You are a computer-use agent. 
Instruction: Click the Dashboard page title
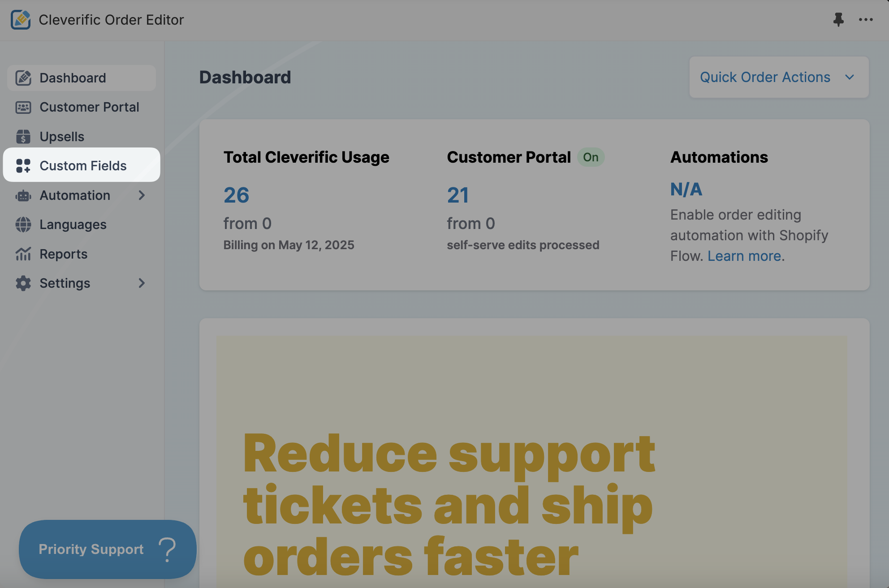tap(245, 77)
